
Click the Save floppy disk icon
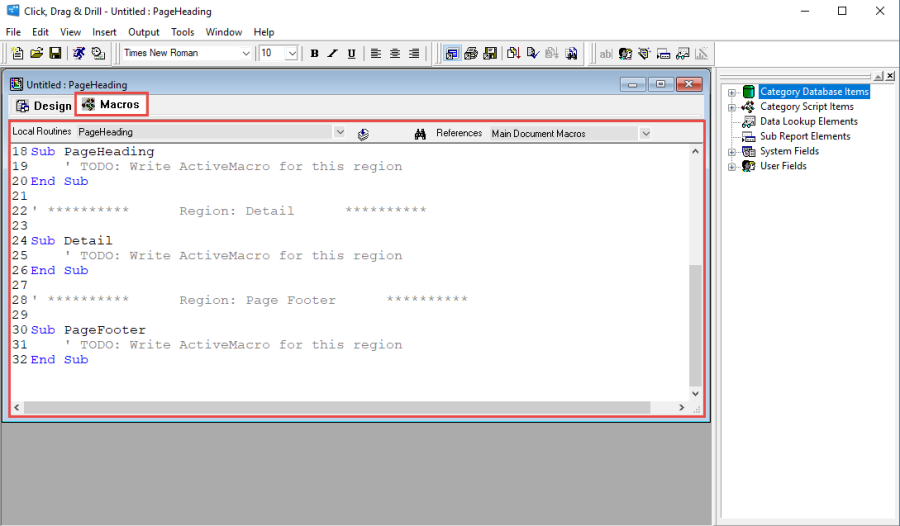55,53
